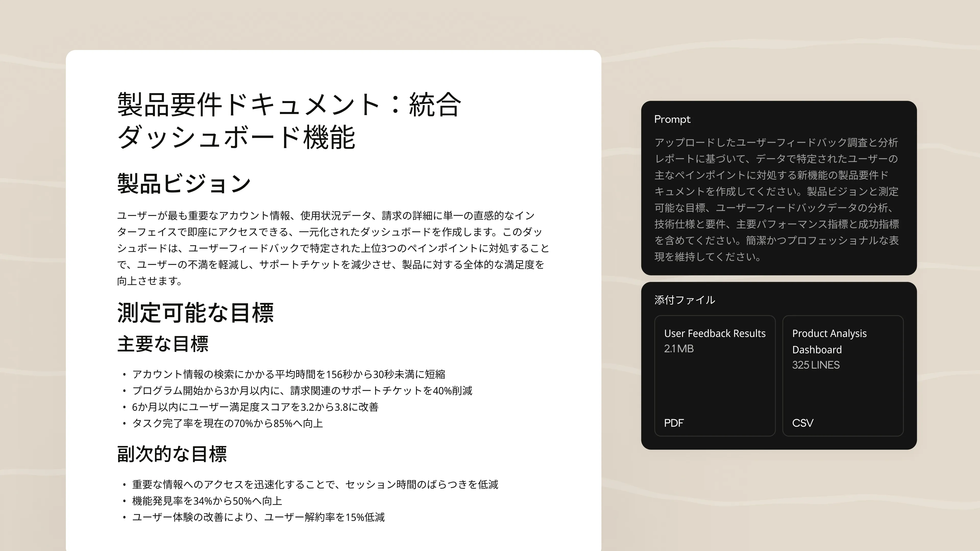Click inside the Prompt text paragraph
Viewport: 980px width, 551px height.
776,199
